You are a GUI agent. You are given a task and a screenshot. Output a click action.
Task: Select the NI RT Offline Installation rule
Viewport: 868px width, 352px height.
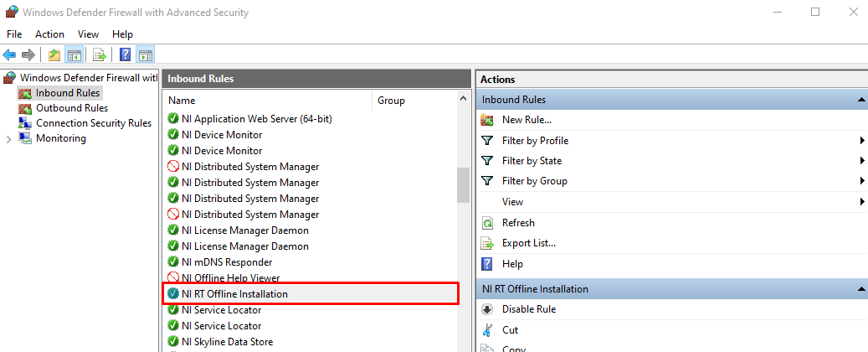coord(311,294)
